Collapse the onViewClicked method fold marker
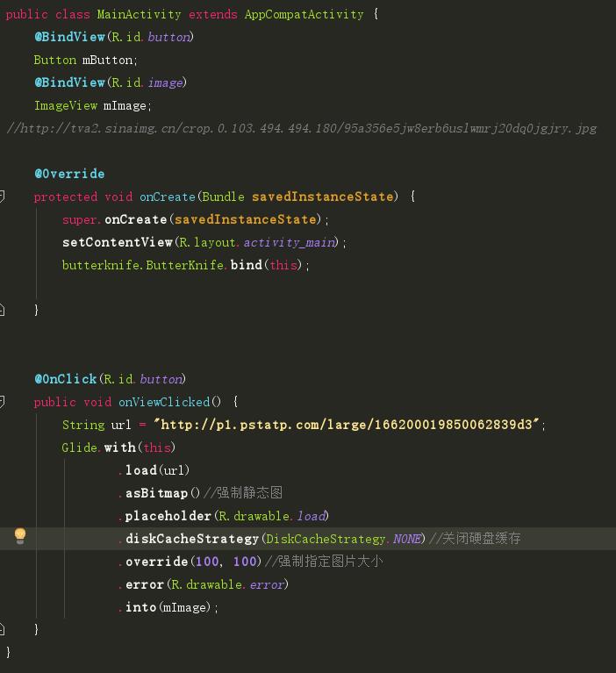 point(3,402)
